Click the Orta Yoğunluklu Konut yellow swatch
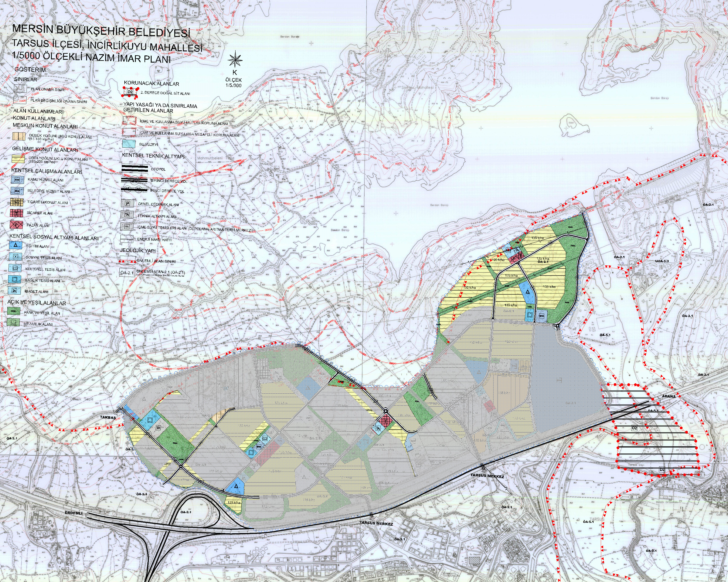The width and height of the screenshot is (728, 582). (18, 159)
